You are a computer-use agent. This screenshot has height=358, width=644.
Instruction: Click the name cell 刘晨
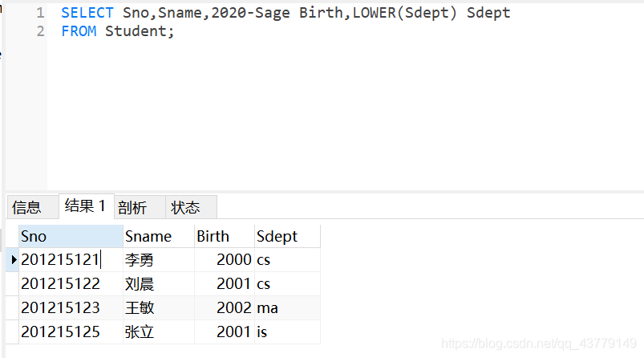(x=159, y=284)
